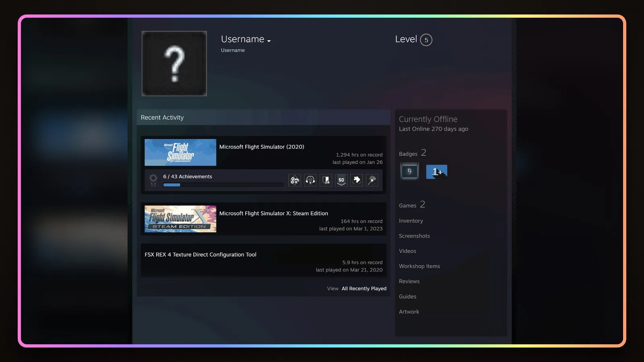Open the Guides link

coord(407,296)
